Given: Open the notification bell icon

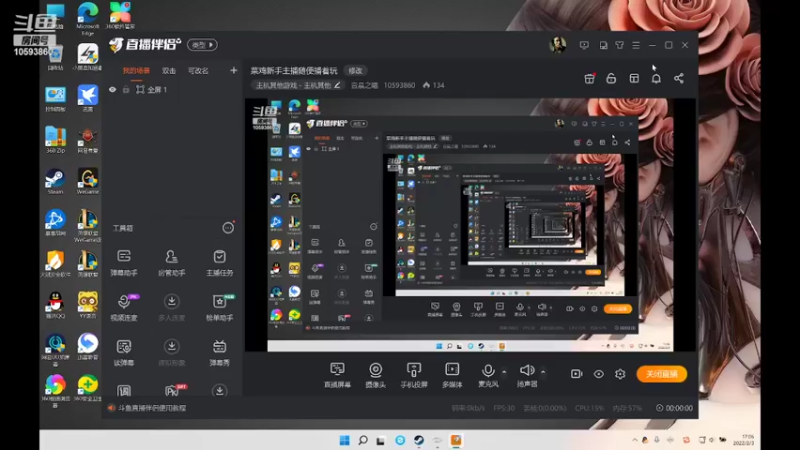Looking at the screenshot, I should coord(656,78).
